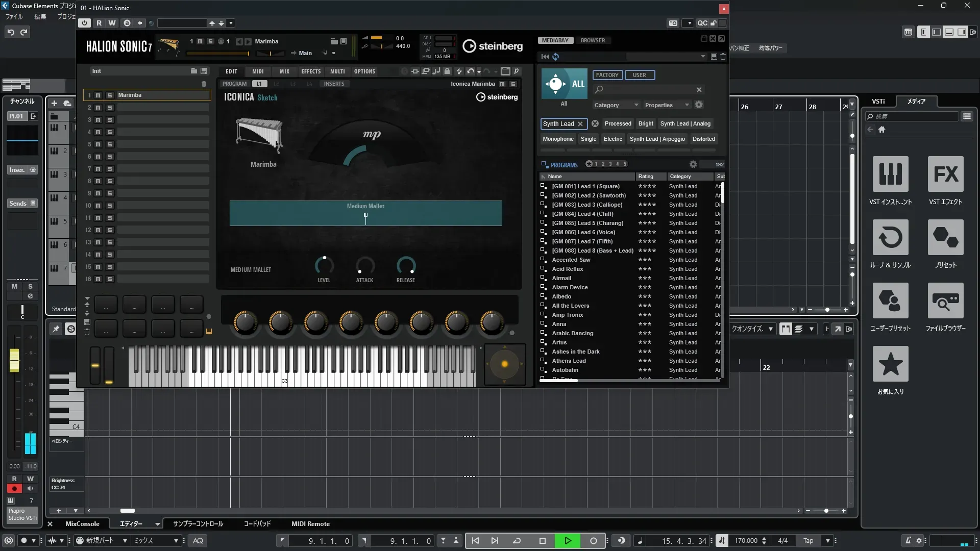
Task: Switch to the BROWSER tab
Action: pos(592,40)
